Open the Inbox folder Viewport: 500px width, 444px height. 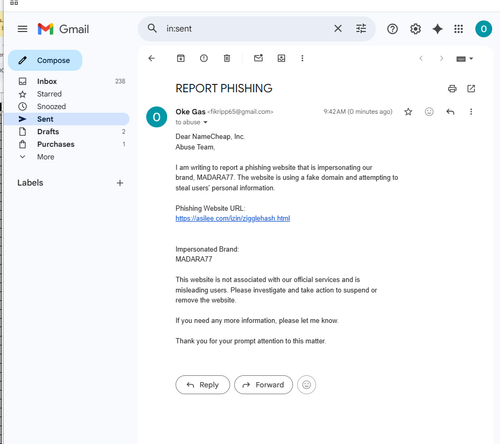(67, 81)
